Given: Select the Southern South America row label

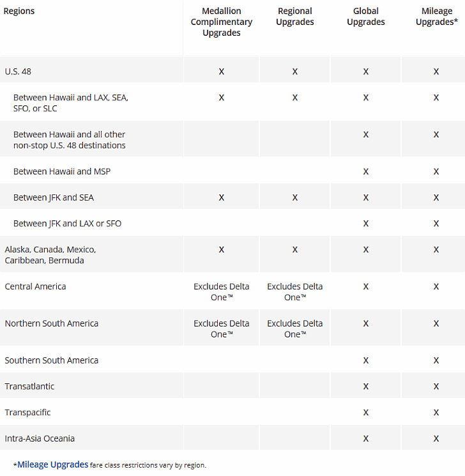Looking at the screenshot, I should coord(52,360).
